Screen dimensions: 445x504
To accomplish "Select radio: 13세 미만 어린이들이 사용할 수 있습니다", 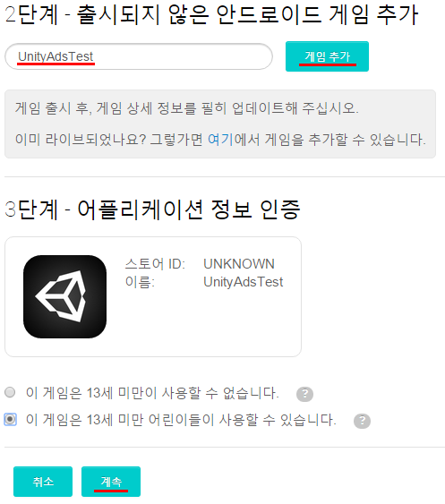I will tap(10, 420).
